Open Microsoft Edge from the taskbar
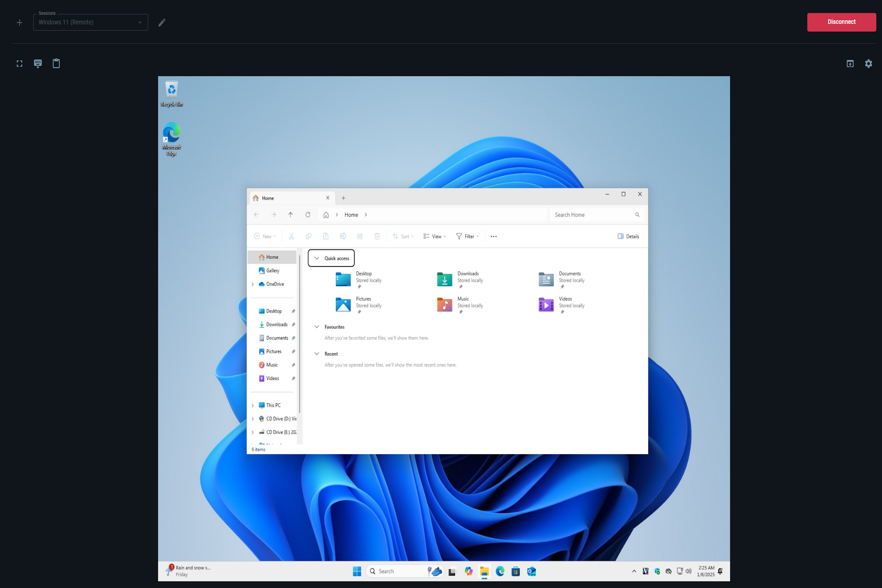Viewport: 882px width, 588px height. point(500,571)
